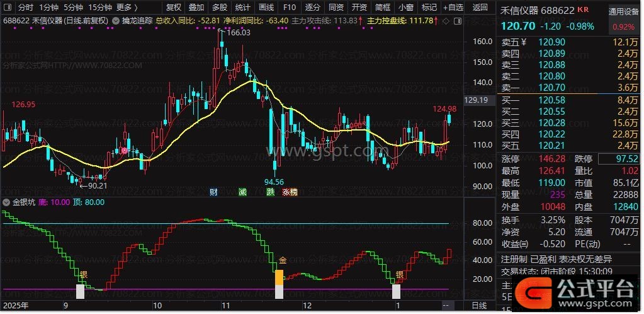This screenshot has width=644, height=314.
Task: Click the red KR badge beside stock name
Action: [584, 10]
